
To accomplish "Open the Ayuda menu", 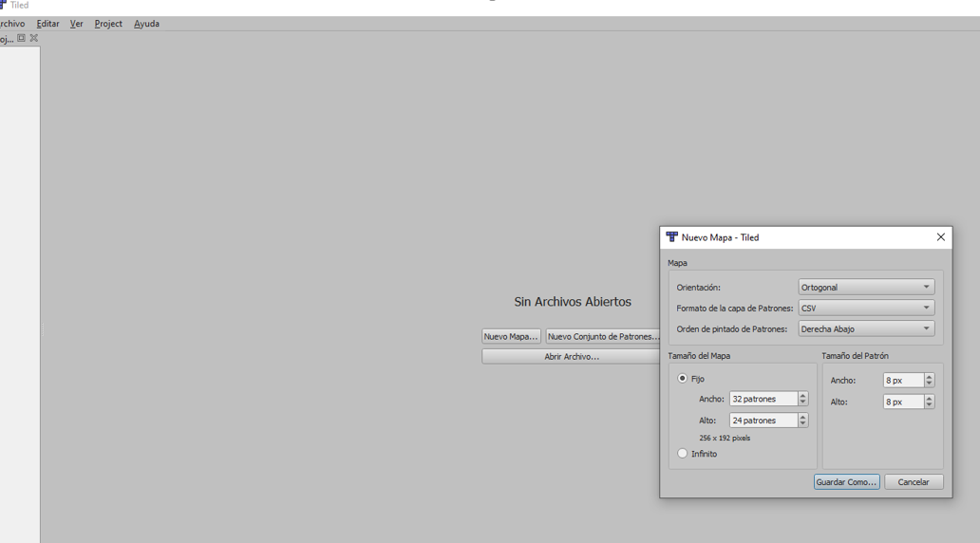I will tap(146, 24).
